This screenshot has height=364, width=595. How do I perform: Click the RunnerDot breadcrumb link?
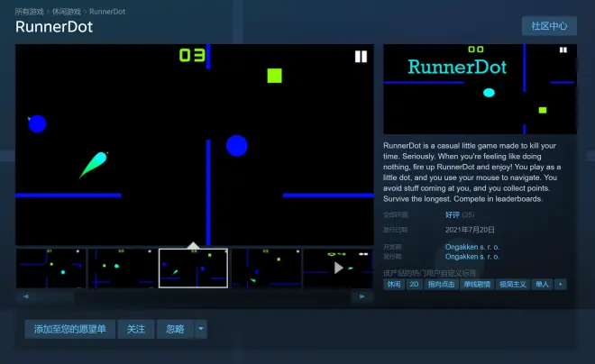tap(107, 12)
